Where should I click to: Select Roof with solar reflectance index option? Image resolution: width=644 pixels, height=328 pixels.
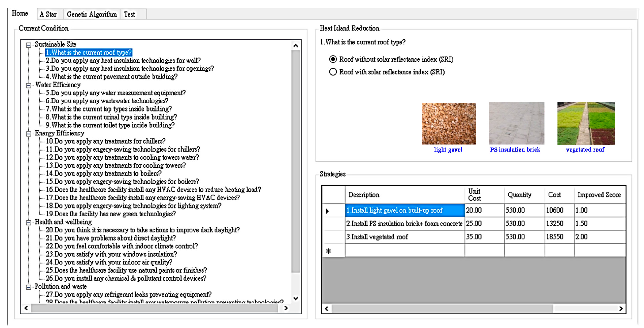(x=333, y=72)
